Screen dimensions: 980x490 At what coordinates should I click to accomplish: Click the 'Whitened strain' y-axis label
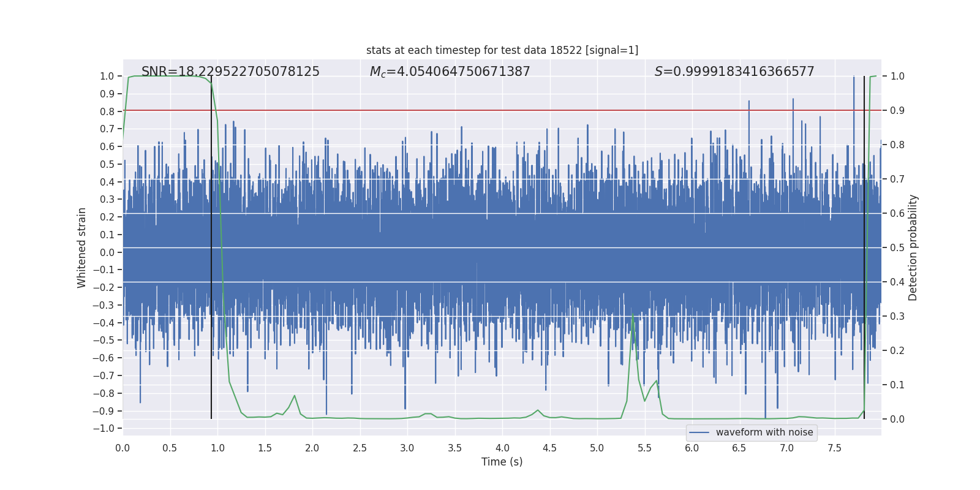[82, 247]
